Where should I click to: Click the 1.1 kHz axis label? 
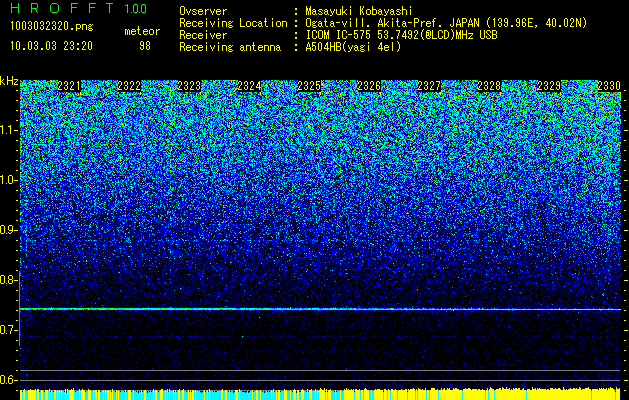point(7,130)
